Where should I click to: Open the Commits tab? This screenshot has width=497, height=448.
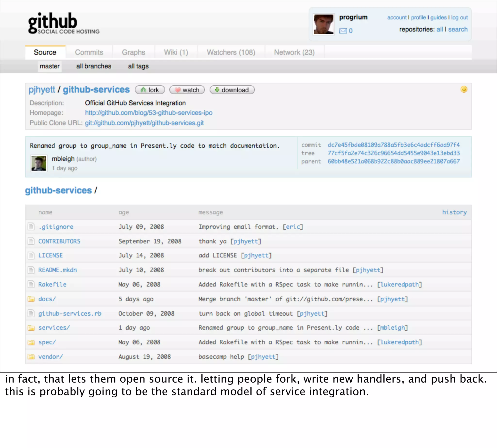click(89, 52)
